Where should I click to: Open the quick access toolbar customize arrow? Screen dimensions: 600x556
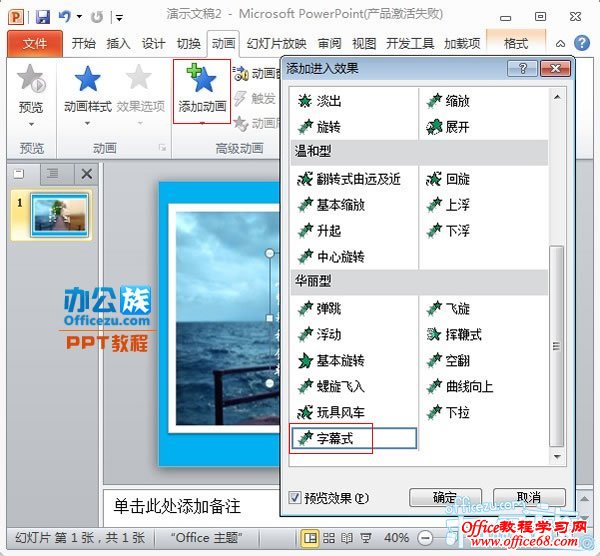click(x=119, y=18)
